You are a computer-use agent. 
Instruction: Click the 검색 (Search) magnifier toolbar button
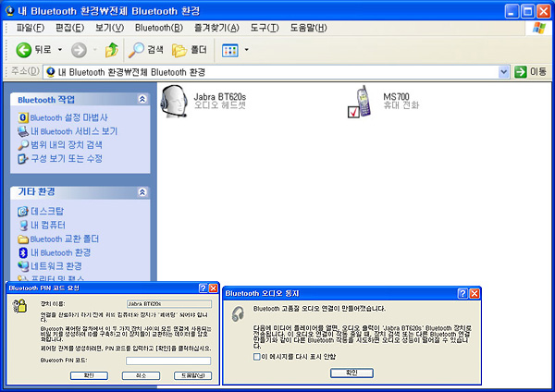tap(146, 50)
